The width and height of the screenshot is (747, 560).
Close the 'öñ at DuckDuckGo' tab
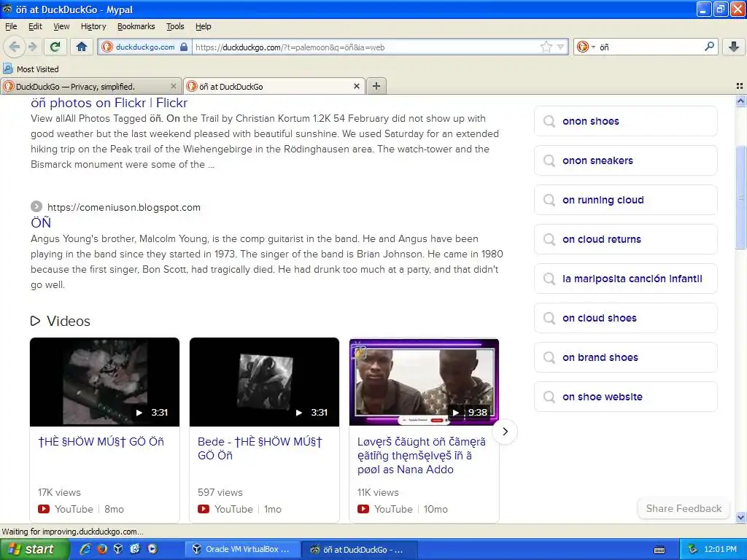[356, 86]
